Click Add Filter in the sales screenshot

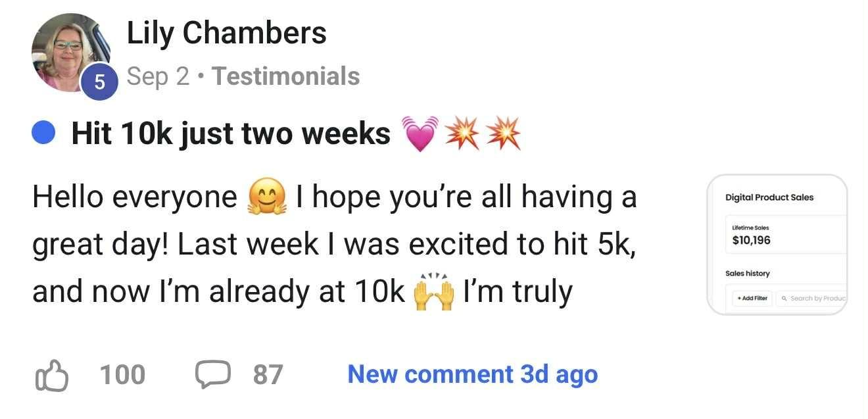[x=752, y=298]
